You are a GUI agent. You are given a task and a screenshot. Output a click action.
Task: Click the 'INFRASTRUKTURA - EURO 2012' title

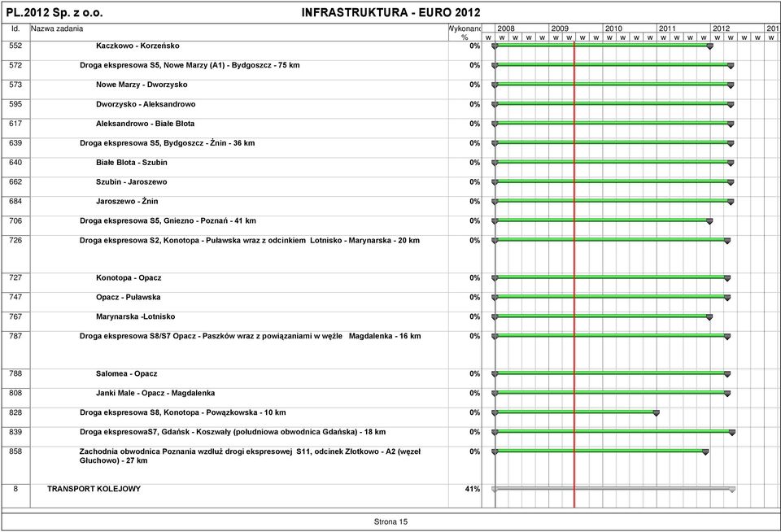pyautogui.click(x=391, y=12)
